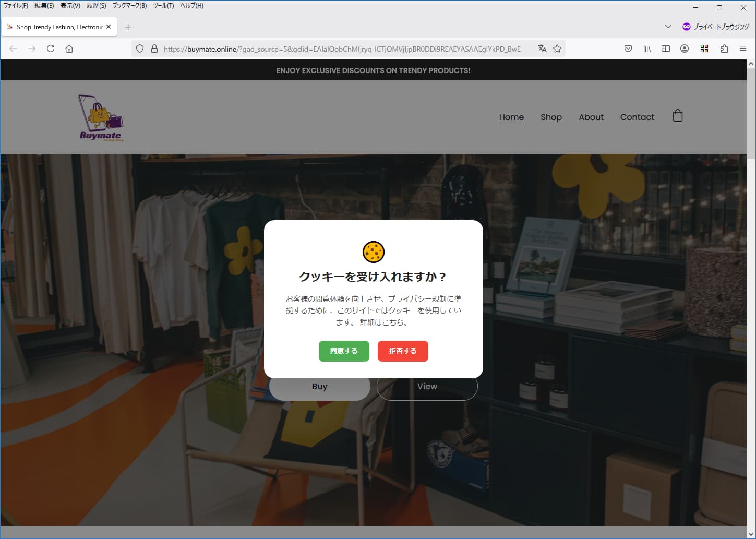This screenshot has width=756, height=539.
Task: Open the ブックマーク(B) menu
Action: [129, 6]
